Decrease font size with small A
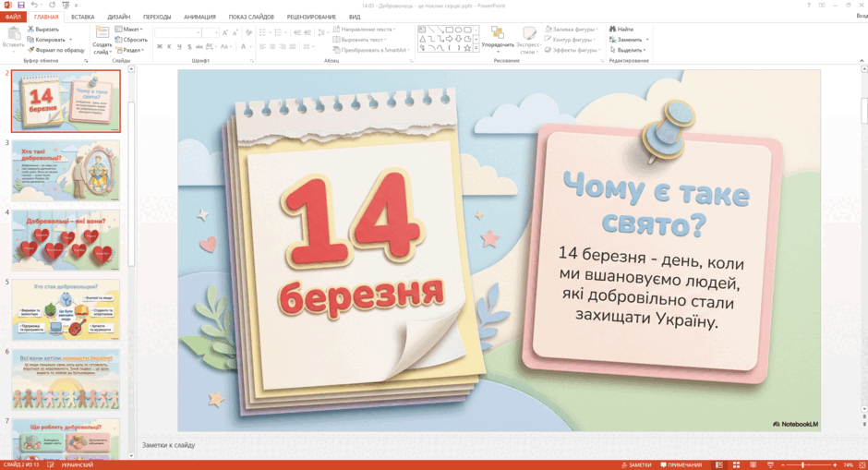 (235, 33)
